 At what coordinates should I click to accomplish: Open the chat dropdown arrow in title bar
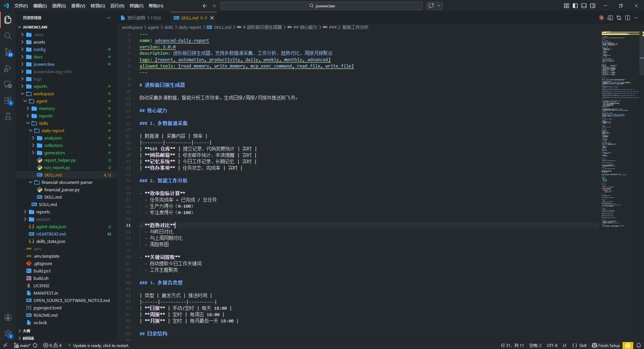[439, 6]
